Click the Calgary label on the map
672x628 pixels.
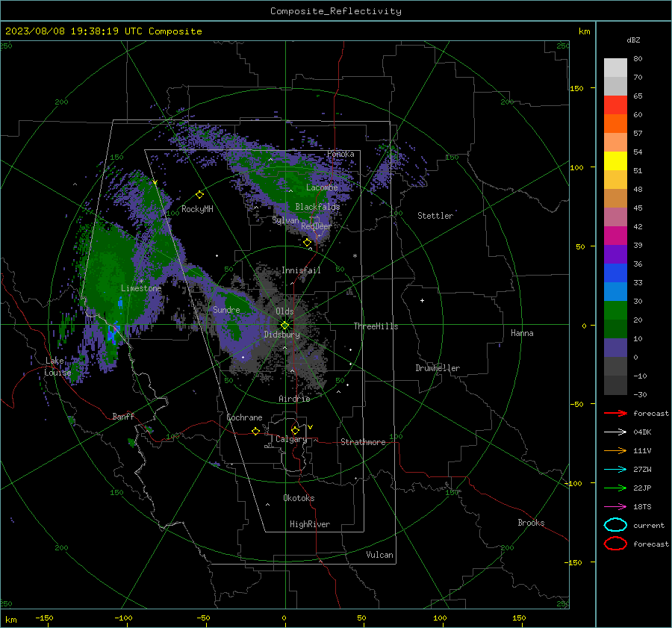click(291, 439)
